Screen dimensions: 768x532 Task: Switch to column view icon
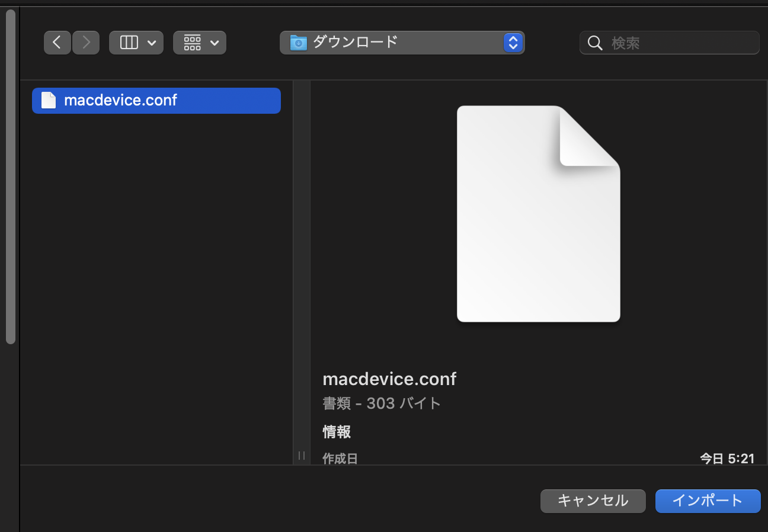(x=129, y=43)
